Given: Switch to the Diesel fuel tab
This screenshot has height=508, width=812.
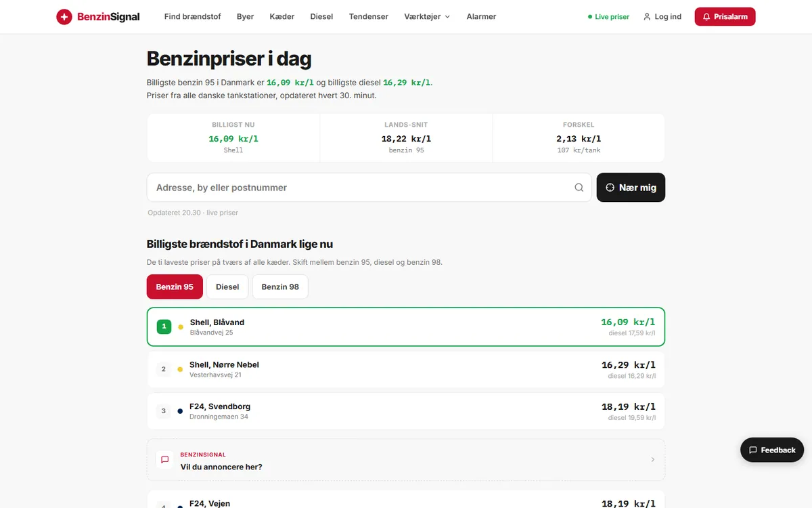Looking at the screenshot, I should click(x=227, y=287).
